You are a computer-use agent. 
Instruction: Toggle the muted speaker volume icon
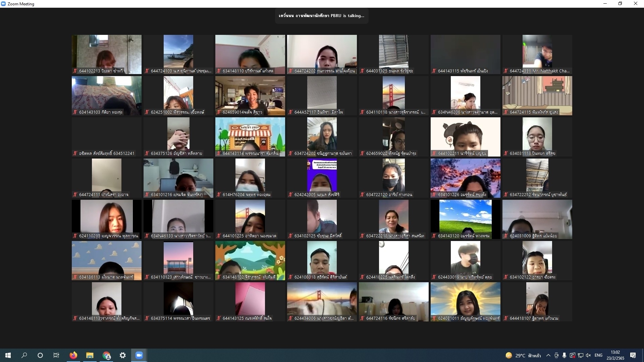click(588, 355)
